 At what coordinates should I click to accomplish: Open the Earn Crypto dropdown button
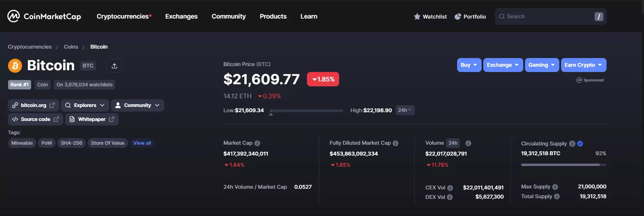pos(583,65)
